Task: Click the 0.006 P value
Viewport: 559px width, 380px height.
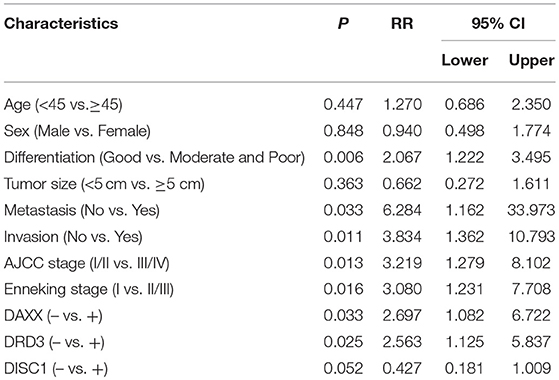Action: click(343, 158)
